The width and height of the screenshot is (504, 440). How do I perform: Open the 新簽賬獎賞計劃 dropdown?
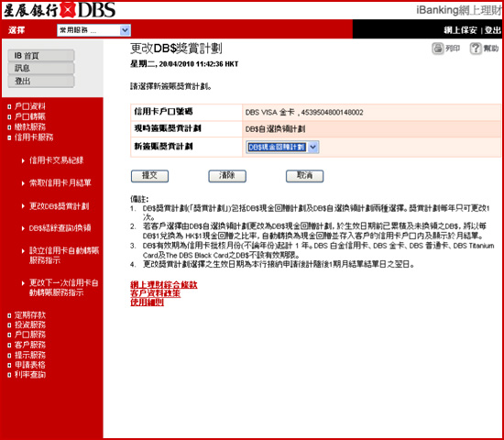click(282, 147)
